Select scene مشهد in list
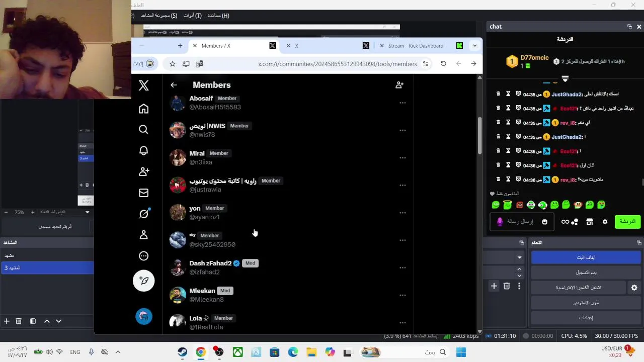Image resolution: width=644 pixels, height=362 pixels. pyautogui.click(x=47, y=255)
